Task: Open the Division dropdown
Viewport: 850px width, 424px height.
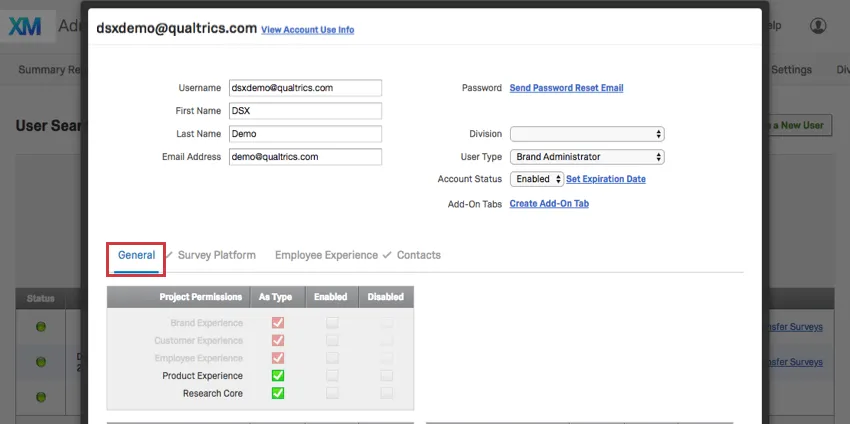Action: [x=587, y=134]
